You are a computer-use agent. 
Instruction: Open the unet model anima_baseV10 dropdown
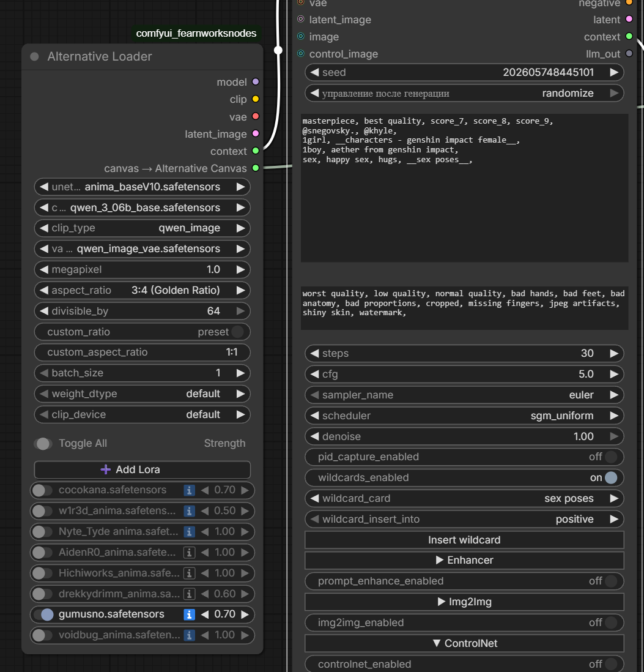pos(142,187)
